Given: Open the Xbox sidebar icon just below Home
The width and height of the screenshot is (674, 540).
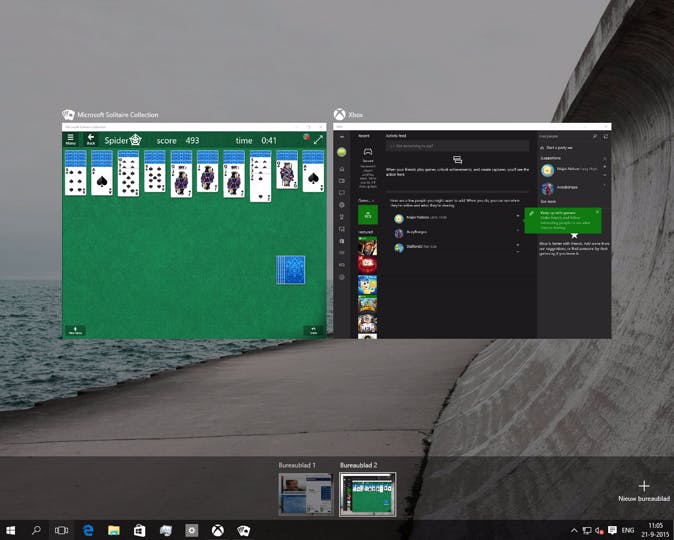Looking at the screenshot, I should (x=342, y=181).
